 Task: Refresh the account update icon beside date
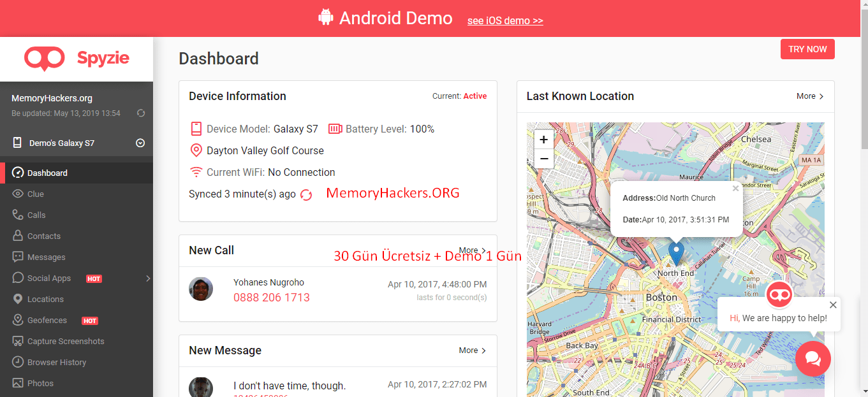point(141,113)
